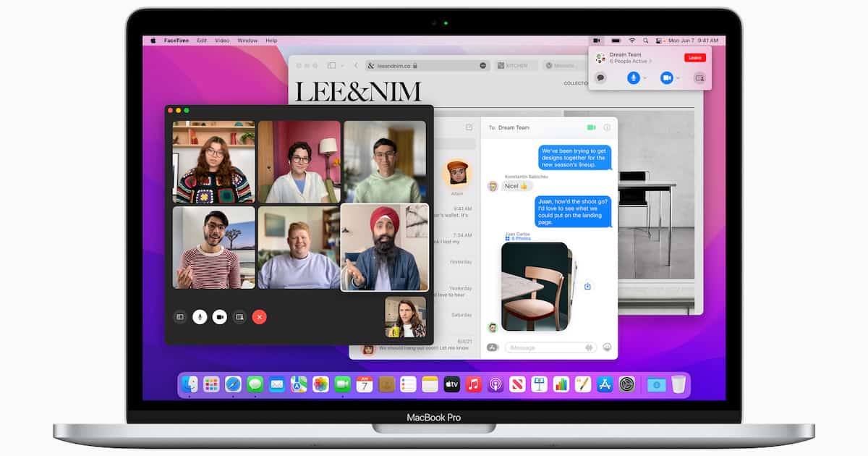This screenshot has width=868, height=456.
Task: Click the share screen button in FaceTime
Action: (x=239, y=317)
